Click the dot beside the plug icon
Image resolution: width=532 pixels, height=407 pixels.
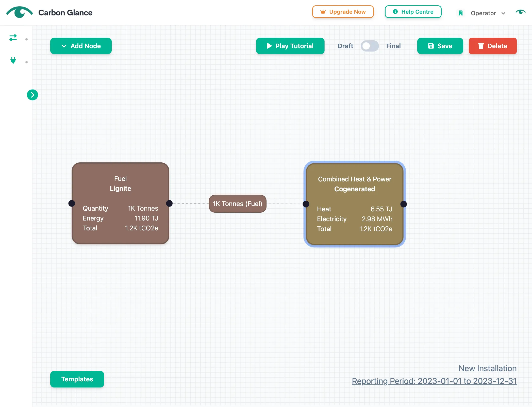pyautogui.click(x=26, y=62)
